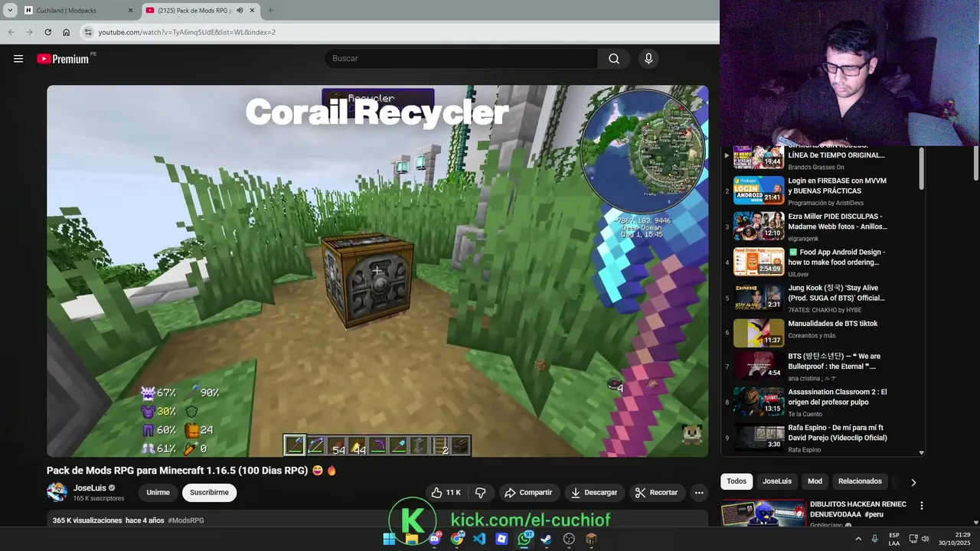Open WhatsApp from taskbar
Viewport: 980px width, 551px height.
click(524, 539)
